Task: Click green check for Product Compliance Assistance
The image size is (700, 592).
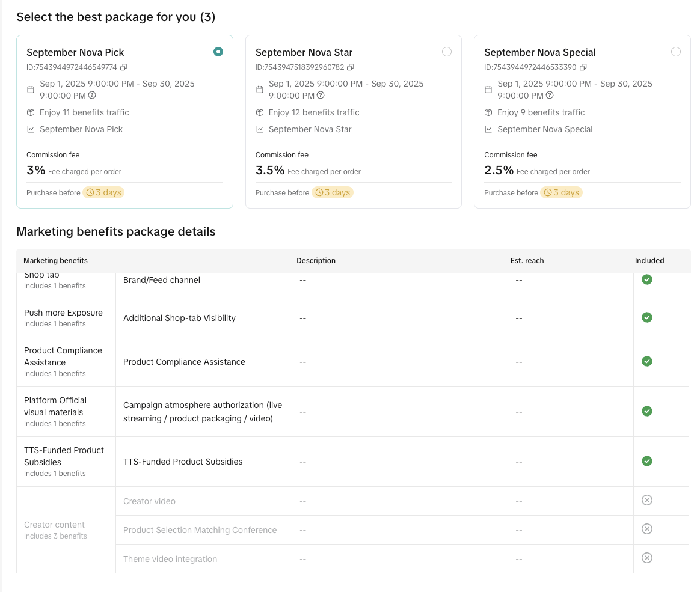Action: click(x=646, y=361)
